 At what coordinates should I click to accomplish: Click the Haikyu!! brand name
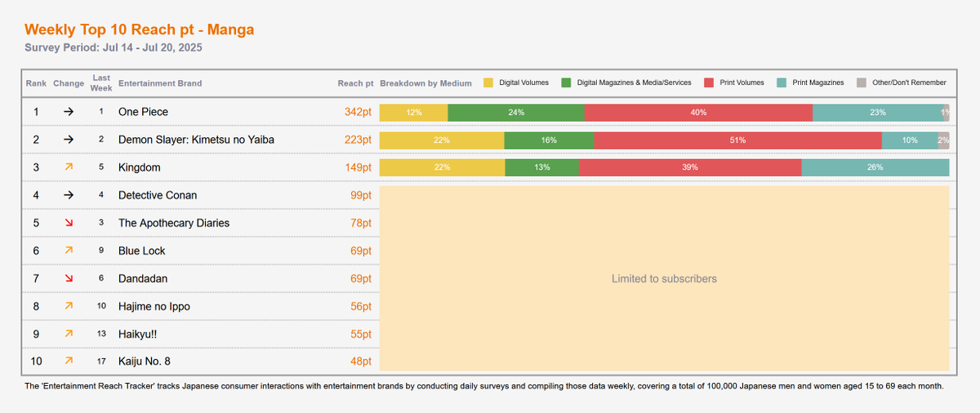point(140,334)
